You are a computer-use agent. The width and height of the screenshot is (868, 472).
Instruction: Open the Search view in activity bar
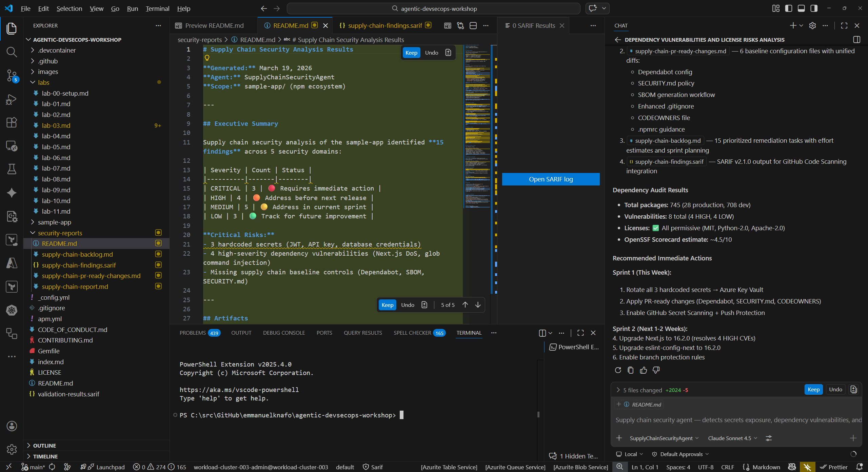12,52
